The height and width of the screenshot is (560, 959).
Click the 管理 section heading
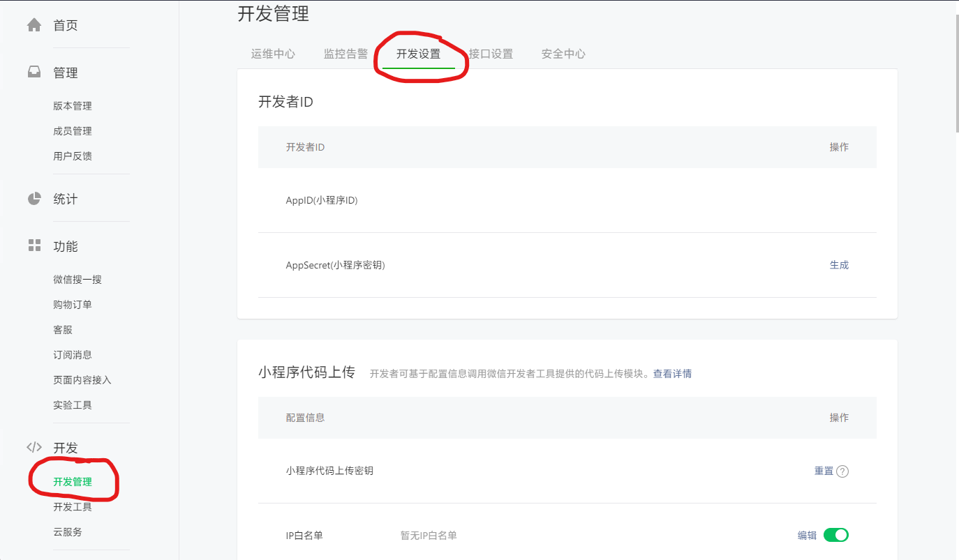[x=66, y=73]
